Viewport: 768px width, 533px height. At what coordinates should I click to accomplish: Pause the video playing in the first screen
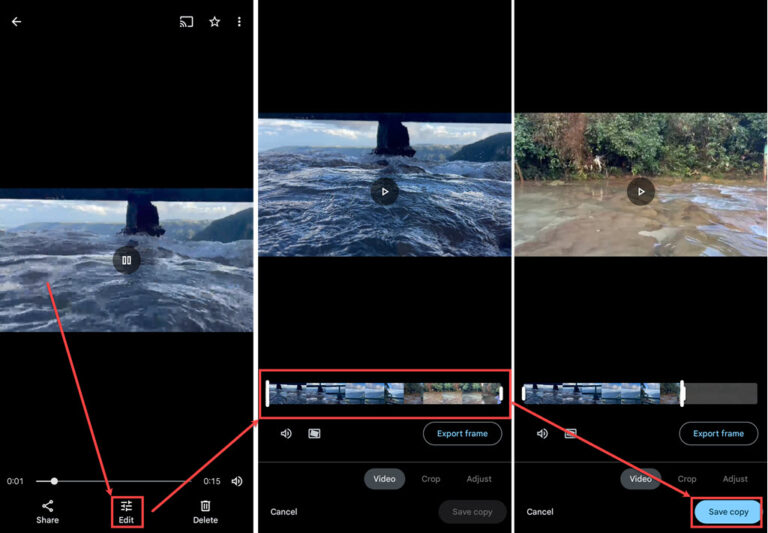pos(126,260)
